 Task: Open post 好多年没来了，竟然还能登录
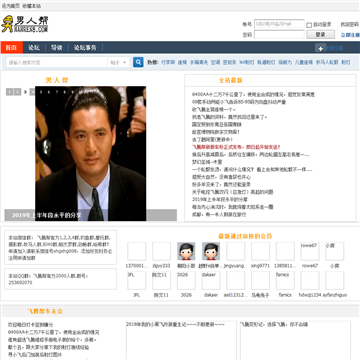click(221, 184)
